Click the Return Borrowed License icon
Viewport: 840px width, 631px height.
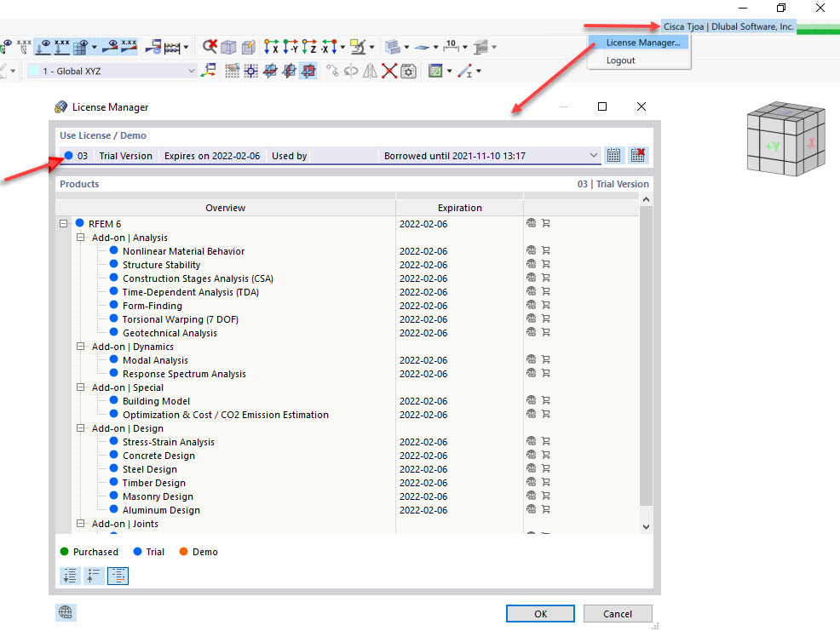[637, 155]
